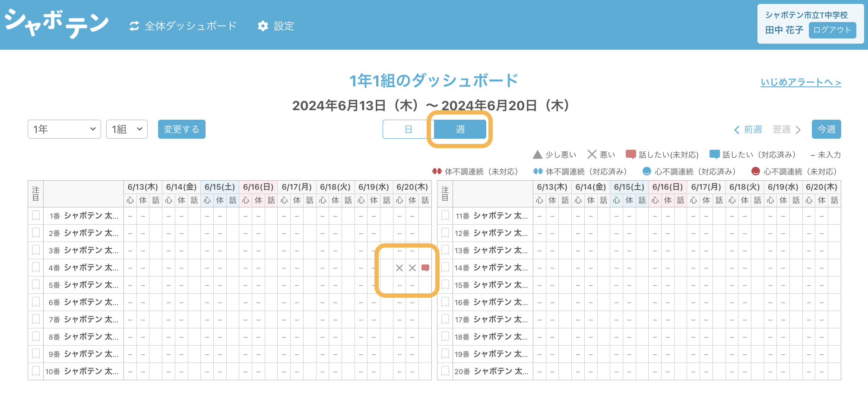Click the 少し悪い triangle legend icon
Image resolution: width=868 pixels, height=404 pixels.
tap(538, 154)
